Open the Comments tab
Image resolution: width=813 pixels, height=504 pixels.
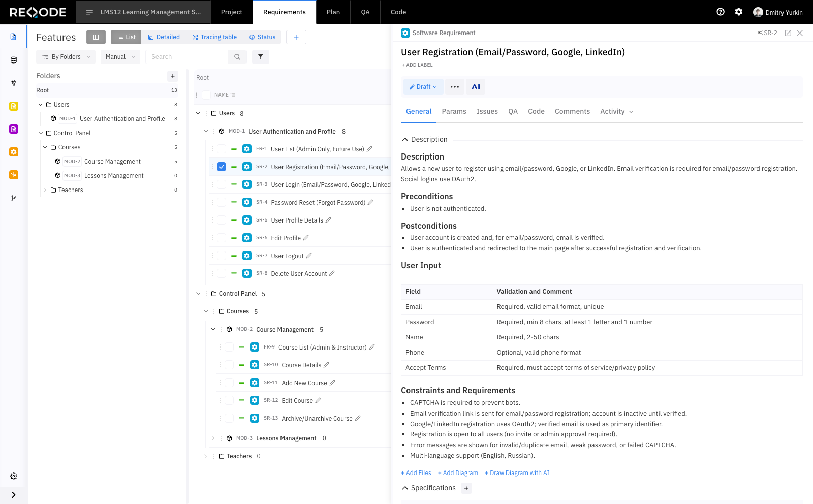point(572,112)
